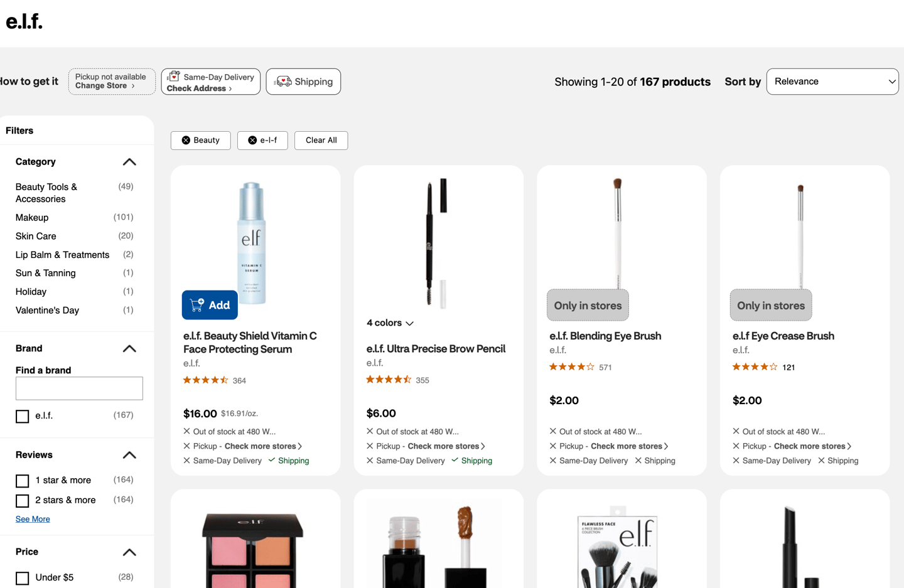Enable the Under $5 price filter
904x588 pixels.
(x=22, y=577)
